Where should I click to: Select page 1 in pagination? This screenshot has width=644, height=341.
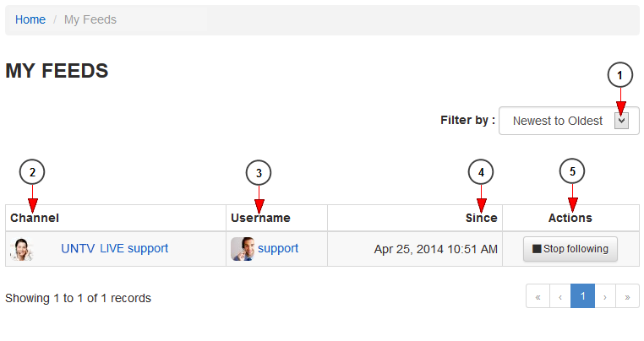[583, 296]
